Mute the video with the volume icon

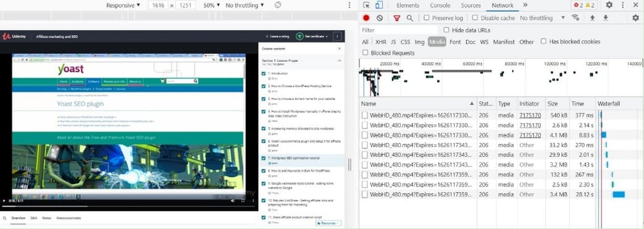tap(233, 201)
